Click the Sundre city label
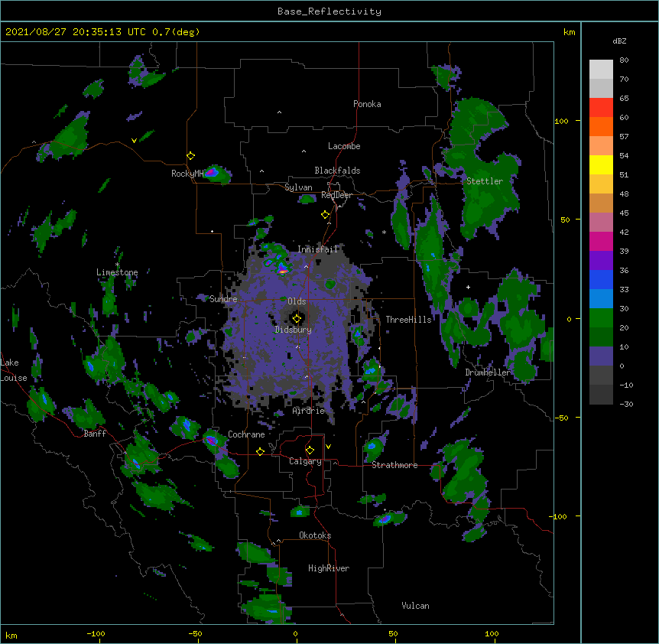Screen dimensions: 659x644 (223, 299)
